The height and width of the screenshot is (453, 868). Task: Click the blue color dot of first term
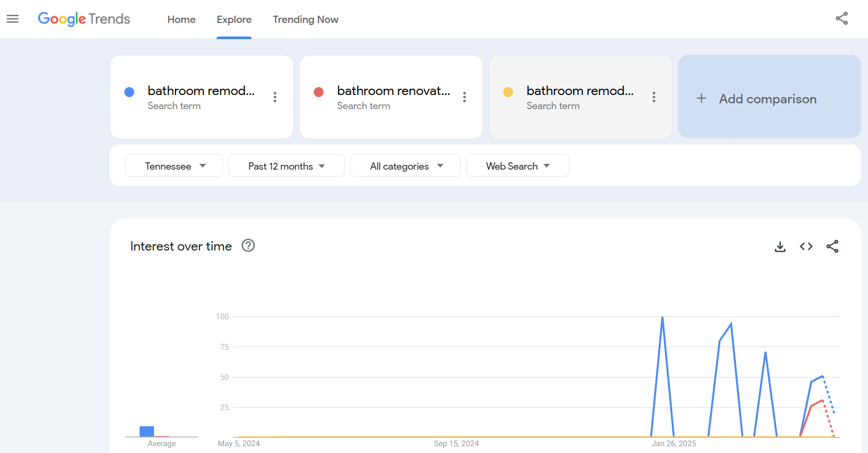click(129, 92)
